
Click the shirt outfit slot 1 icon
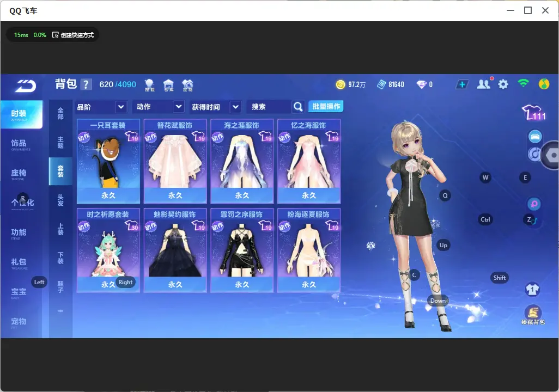coord(533,289)
